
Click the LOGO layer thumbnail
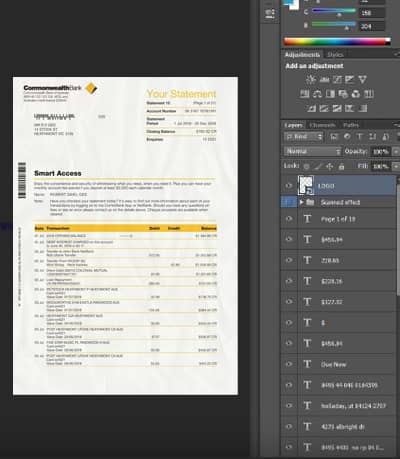(306, 185)
